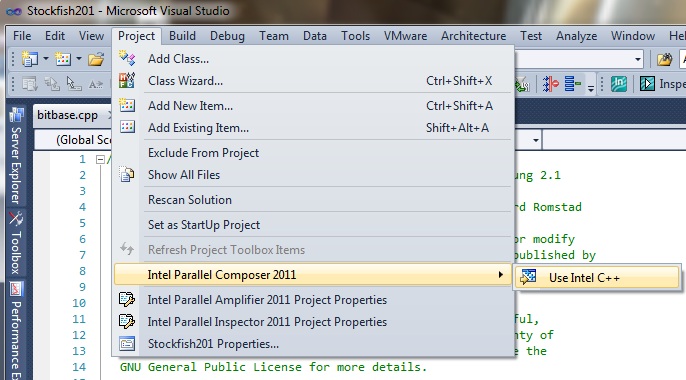Open the New Project dropdown arrow
686x380 pixels.
coord(46,58)
